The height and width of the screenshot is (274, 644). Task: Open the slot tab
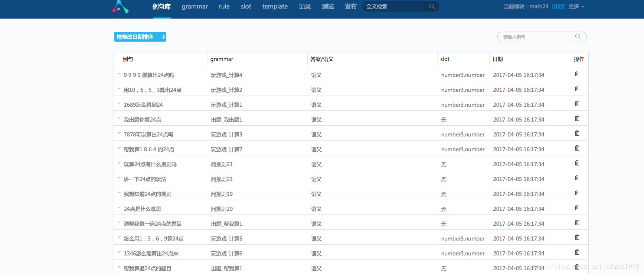(x=246, y=6)
